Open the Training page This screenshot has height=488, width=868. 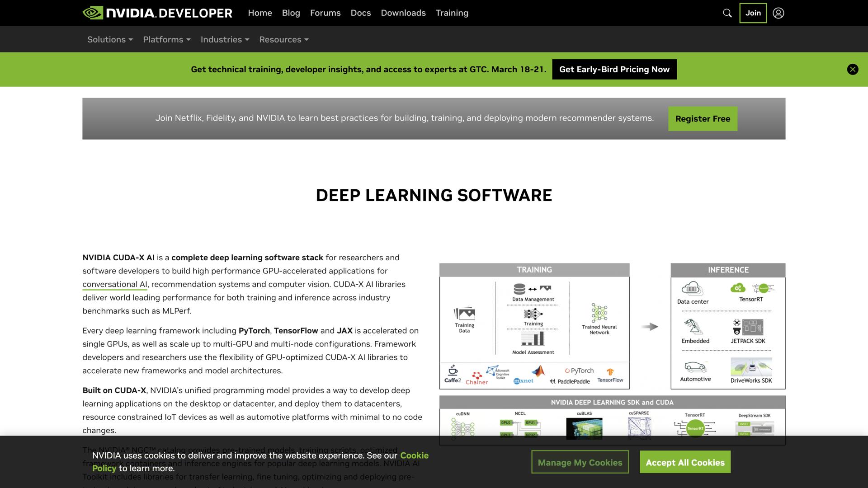pos(452,13)
